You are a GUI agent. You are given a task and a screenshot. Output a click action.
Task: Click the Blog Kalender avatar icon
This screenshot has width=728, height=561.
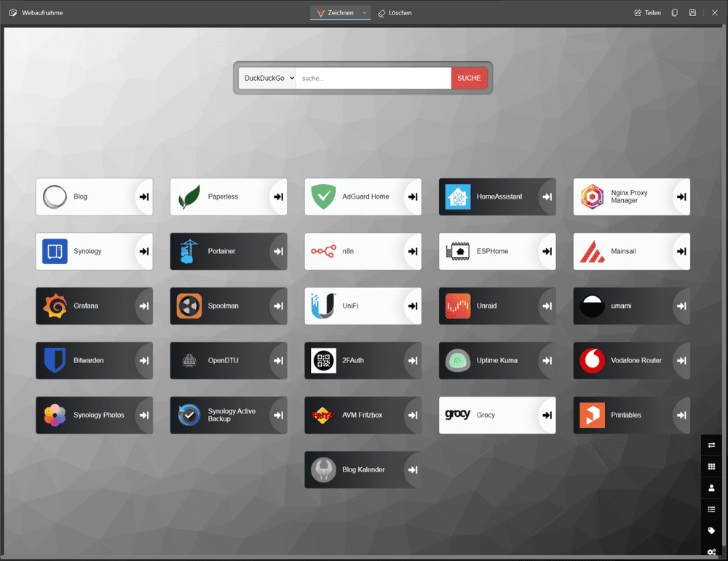pyautogui.click(x=324, y=469)
